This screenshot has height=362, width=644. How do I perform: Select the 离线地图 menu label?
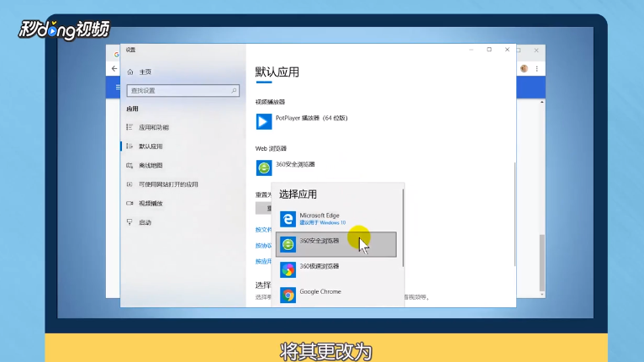(x=150, y=165)
